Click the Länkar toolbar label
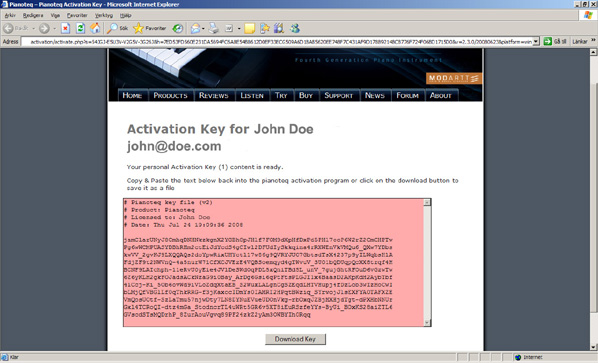The height and width of the screenshot is (363, 598). (580, 41)
